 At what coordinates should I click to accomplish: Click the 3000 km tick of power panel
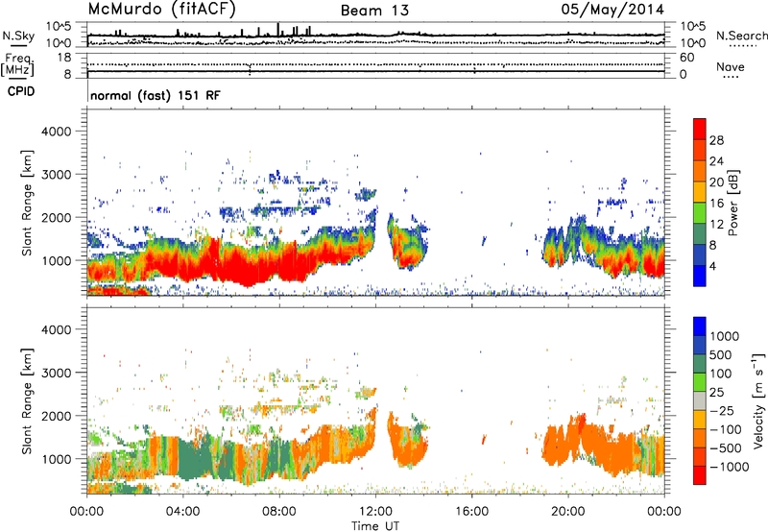[56, 175]
